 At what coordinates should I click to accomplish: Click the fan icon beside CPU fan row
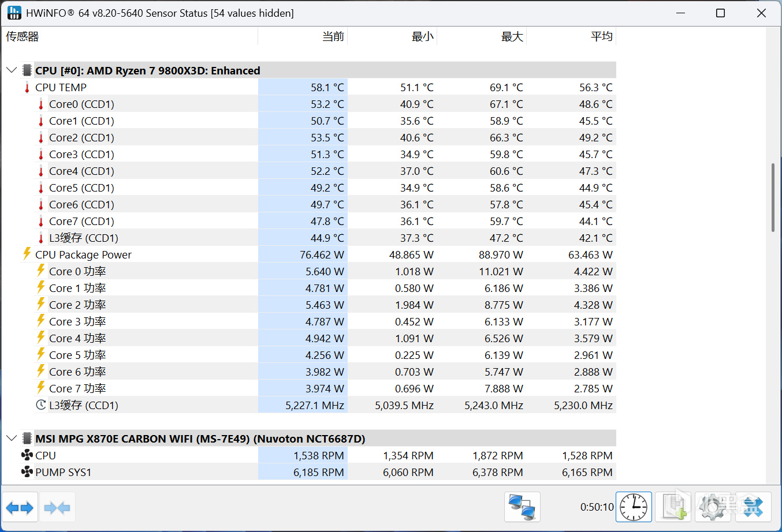[x=27, y=455]
